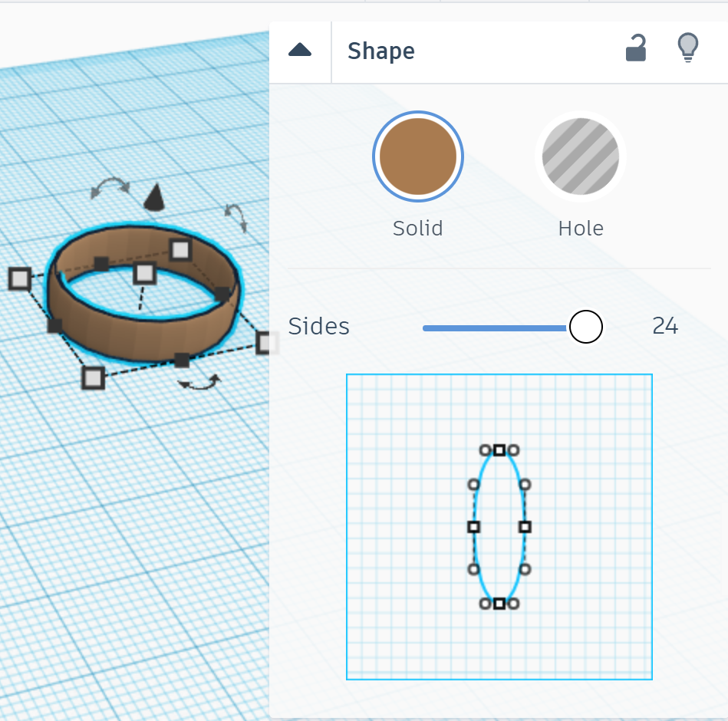Click the circle control handle right of the top profile point
The height and width of the screenshot is (721, 728).
(x=513, y=450)
